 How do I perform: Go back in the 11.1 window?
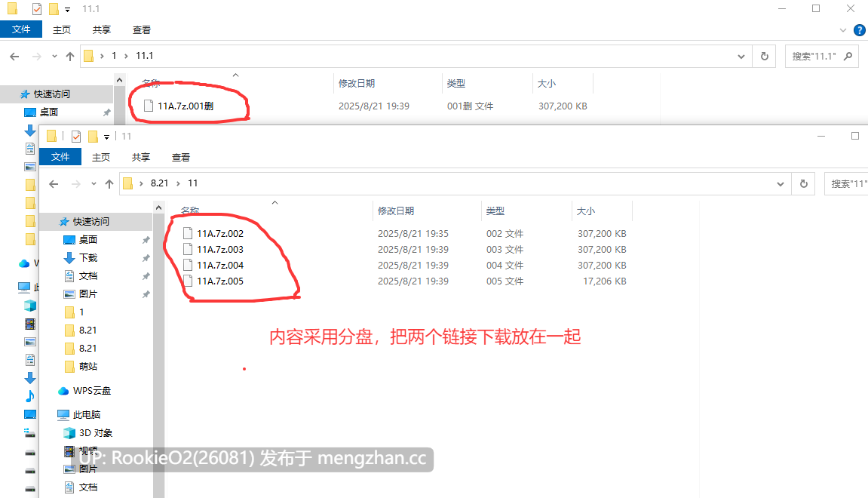[14, 56]
